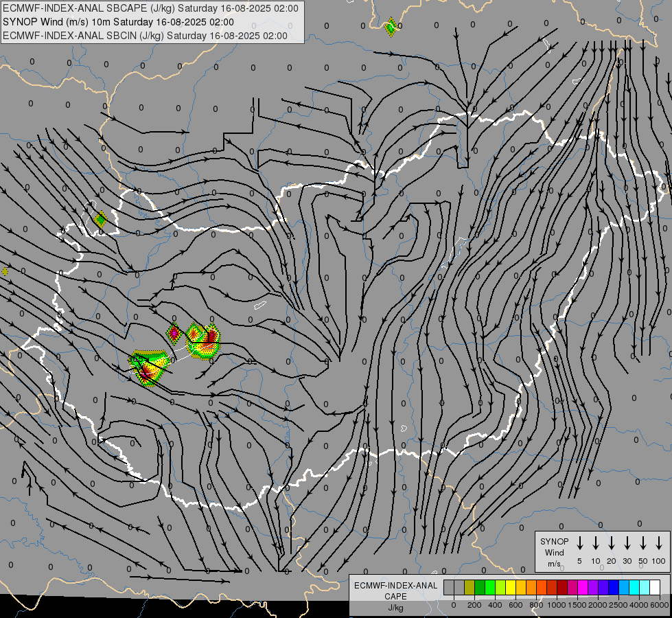Pick the olive swatch in the CAPE color bar
Viewport: 672px width, 618px height.
470,588
